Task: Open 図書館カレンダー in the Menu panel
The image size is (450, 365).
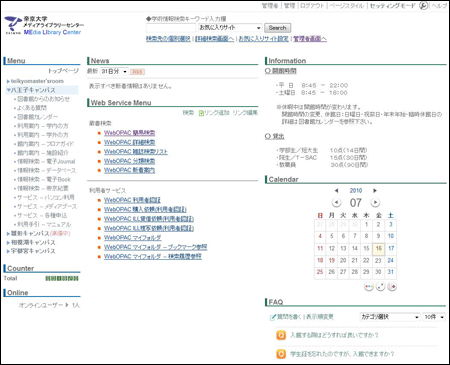Action: click(x=38, y=117)
